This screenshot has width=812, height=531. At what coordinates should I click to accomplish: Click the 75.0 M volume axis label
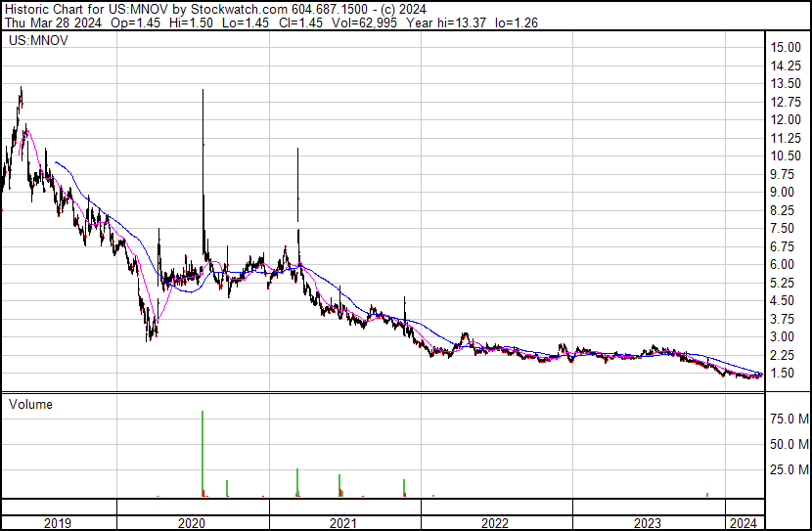coord(788,419)
